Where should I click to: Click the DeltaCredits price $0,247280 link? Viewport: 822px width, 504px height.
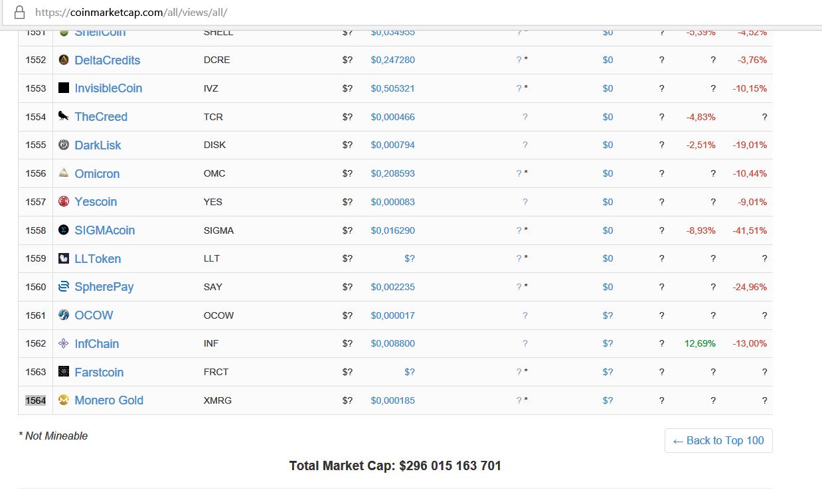coord(392,60)
